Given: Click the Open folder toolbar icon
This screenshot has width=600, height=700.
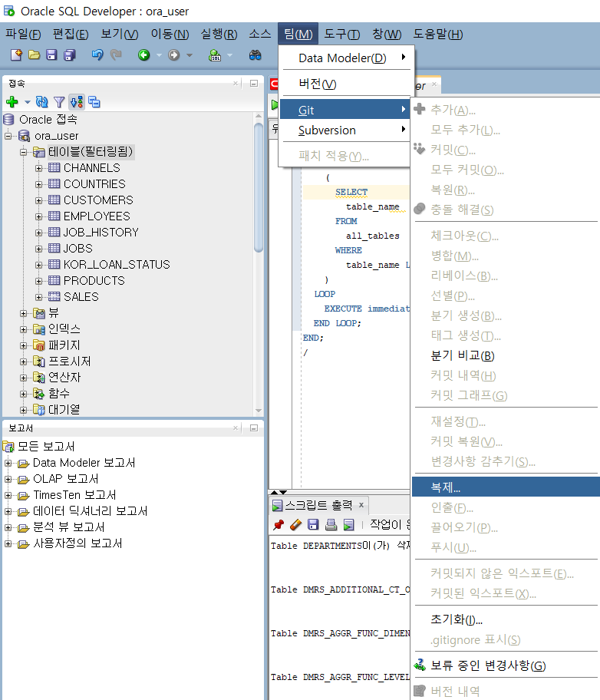Looking at the screenshot, I should pyautogui.click(x=34, y=55).
